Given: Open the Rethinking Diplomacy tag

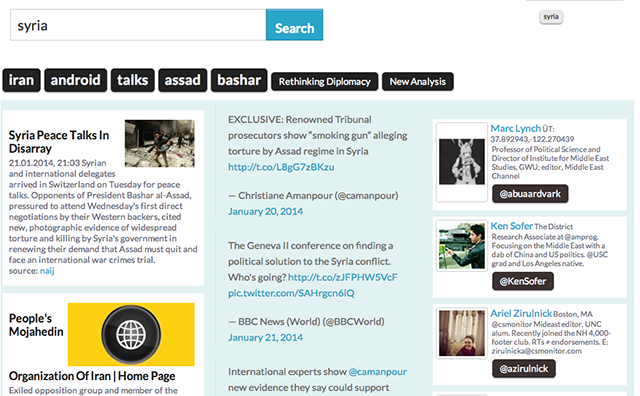Looking at the screenshot, I should point(324,82).
